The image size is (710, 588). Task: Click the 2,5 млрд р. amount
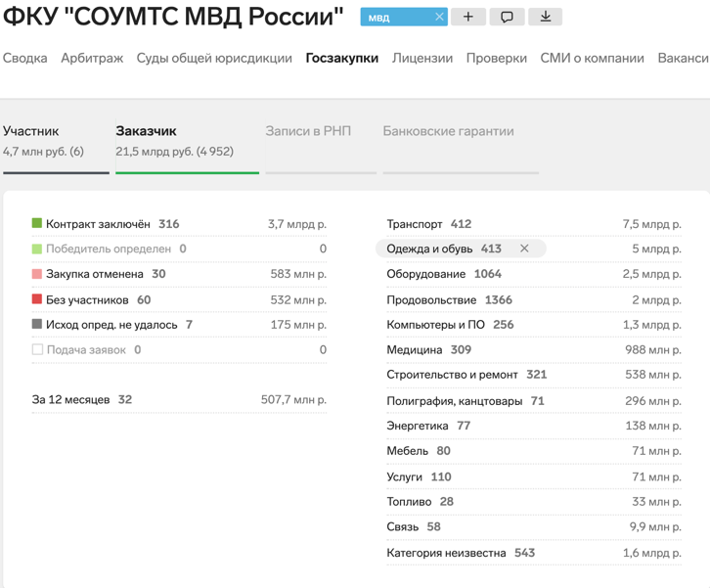(652, 274)
